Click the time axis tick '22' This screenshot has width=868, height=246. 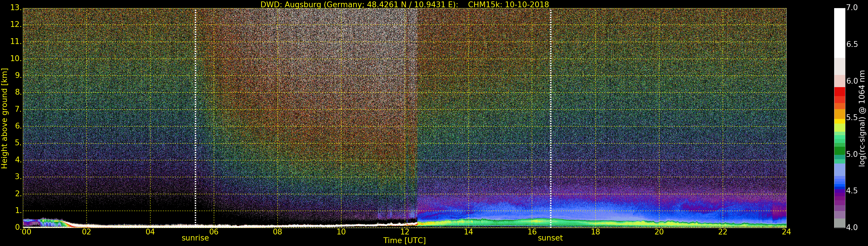[723, 232]
